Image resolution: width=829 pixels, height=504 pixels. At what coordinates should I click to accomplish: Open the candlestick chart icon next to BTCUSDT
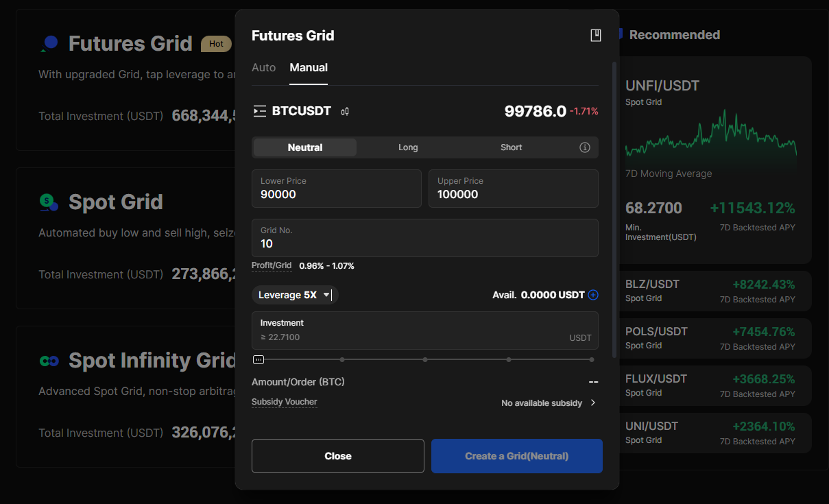345,112
